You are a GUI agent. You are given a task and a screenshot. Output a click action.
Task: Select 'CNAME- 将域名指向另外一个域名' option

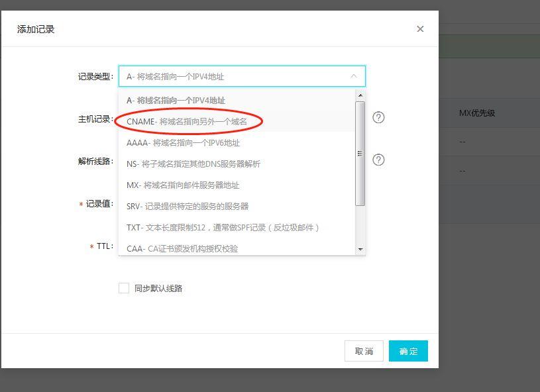(x=199, y=122)
